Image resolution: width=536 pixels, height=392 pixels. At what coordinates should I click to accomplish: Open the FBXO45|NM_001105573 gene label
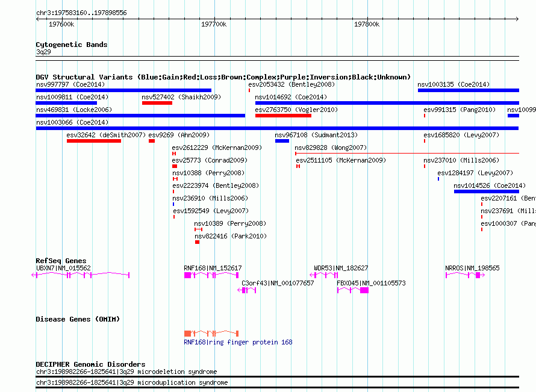[x=371, y=284]
